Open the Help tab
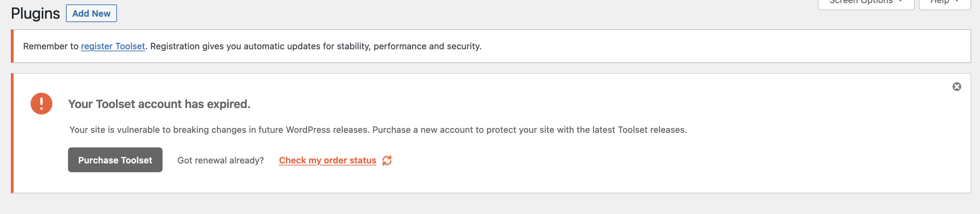 [x=945, y=3]
